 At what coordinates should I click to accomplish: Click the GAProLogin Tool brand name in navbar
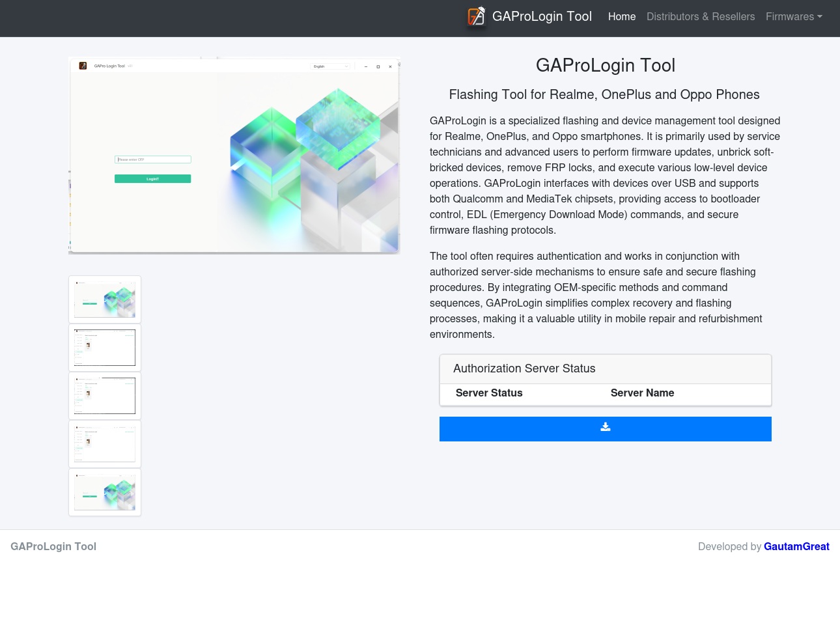(x=542, y=16)
